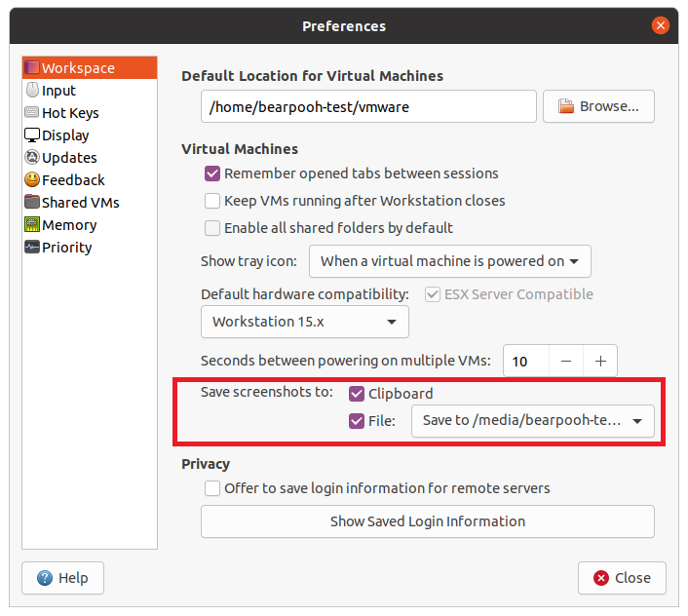
Task: Click the Input mouse icon
Action: tap(32, 90)
